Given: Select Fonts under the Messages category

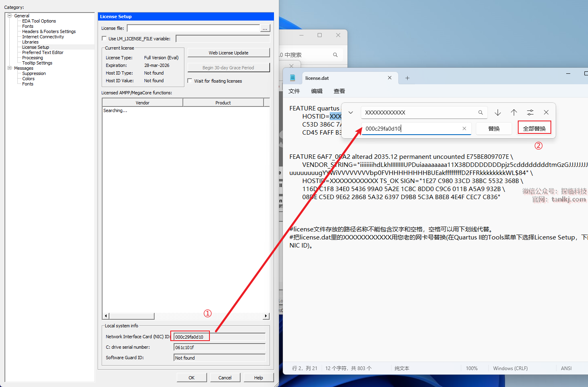Looking at the screenshot, I should pos(28,84).
